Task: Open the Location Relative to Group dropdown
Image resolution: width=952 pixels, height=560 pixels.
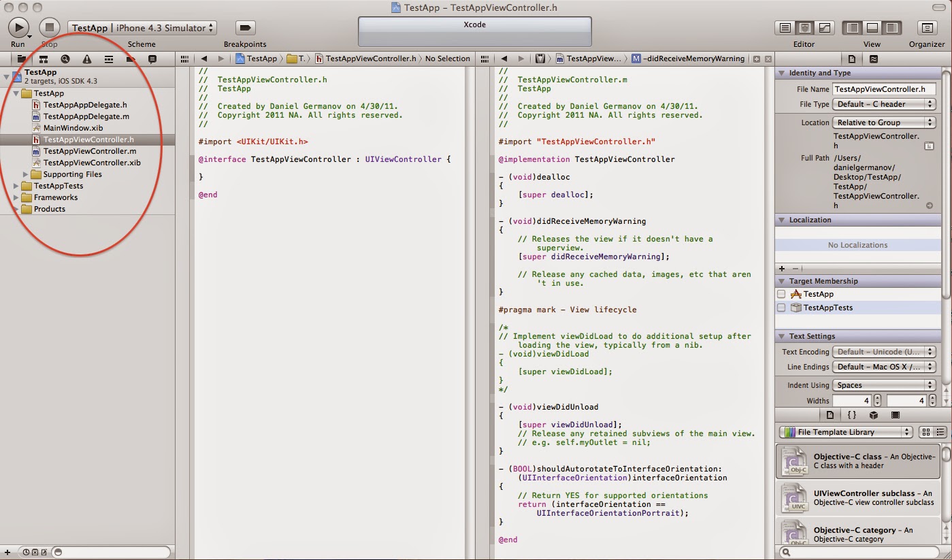Action: coord(884,122)
